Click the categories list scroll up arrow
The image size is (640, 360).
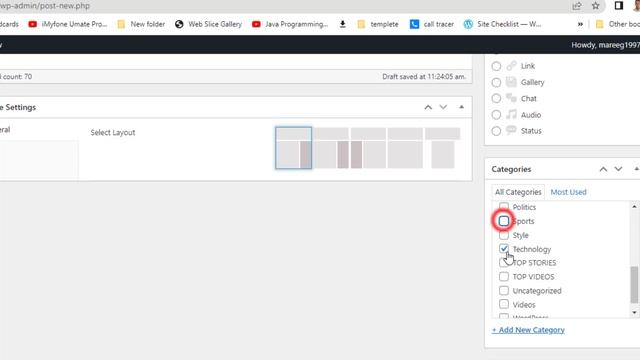(634, 207)
